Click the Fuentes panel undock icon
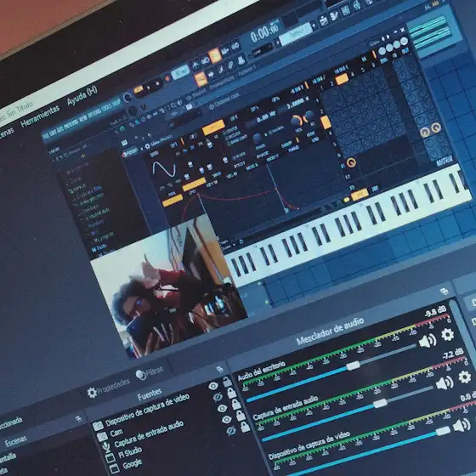 (220, 370)
